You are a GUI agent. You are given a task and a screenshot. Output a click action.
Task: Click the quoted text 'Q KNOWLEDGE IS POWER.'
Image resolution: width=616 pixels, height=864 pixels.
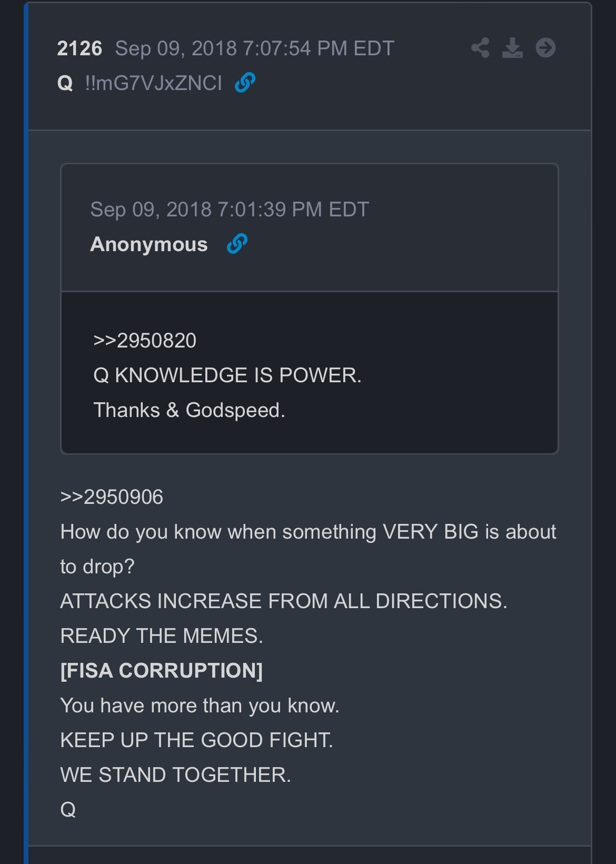tap(227, 375)
